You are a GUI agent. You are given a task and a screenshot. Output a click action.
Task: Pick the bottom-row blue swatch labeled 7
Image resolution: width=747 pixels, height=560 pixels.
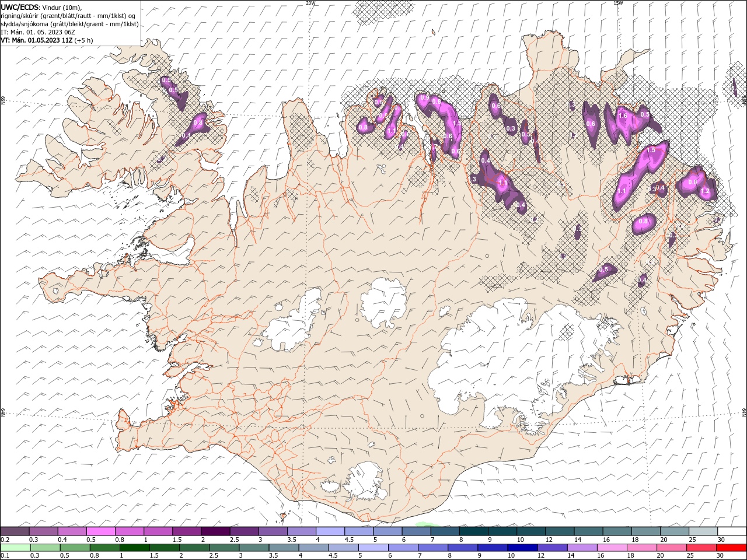[433, 548]
